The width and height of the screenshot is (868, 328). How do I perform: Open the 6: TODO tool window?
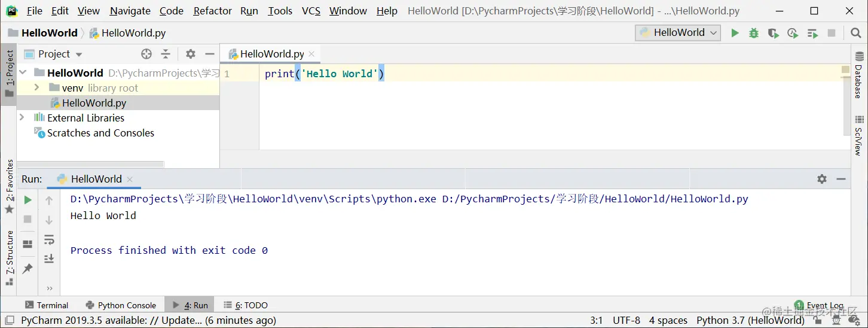tap(246, 305)
